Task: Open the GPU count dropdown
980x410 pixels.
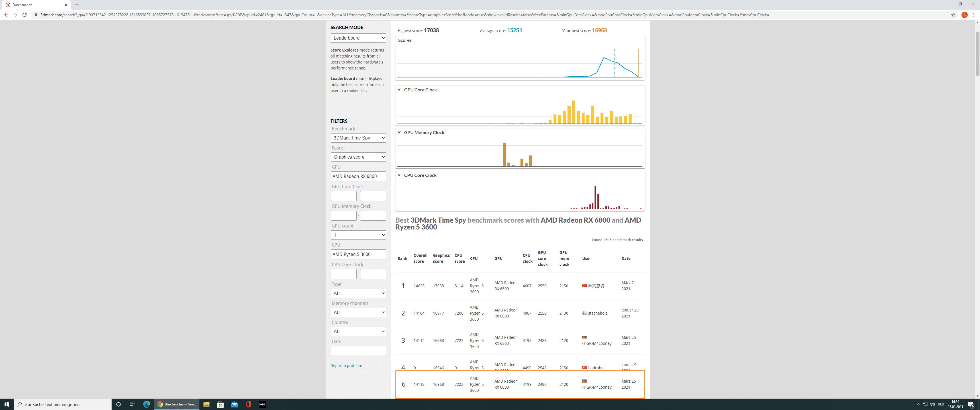Action: (358, 235)
